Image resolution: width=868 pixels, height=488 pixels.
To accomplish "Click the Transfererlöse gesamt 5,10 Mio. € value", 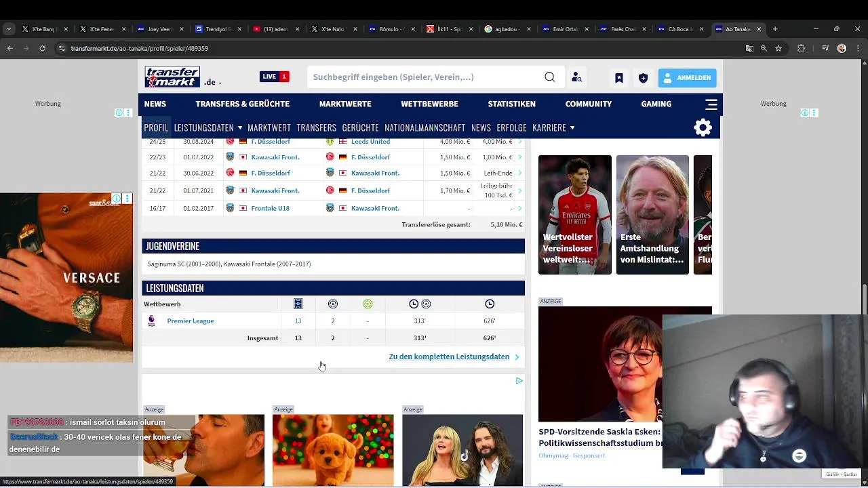I will [507, 224].
